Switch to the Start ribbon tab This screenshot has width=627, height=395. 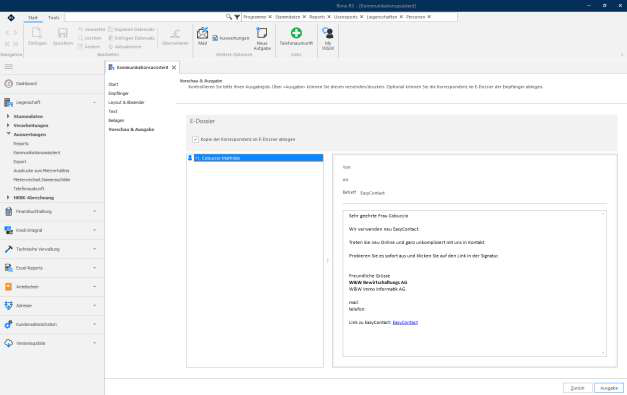(33, 18)
